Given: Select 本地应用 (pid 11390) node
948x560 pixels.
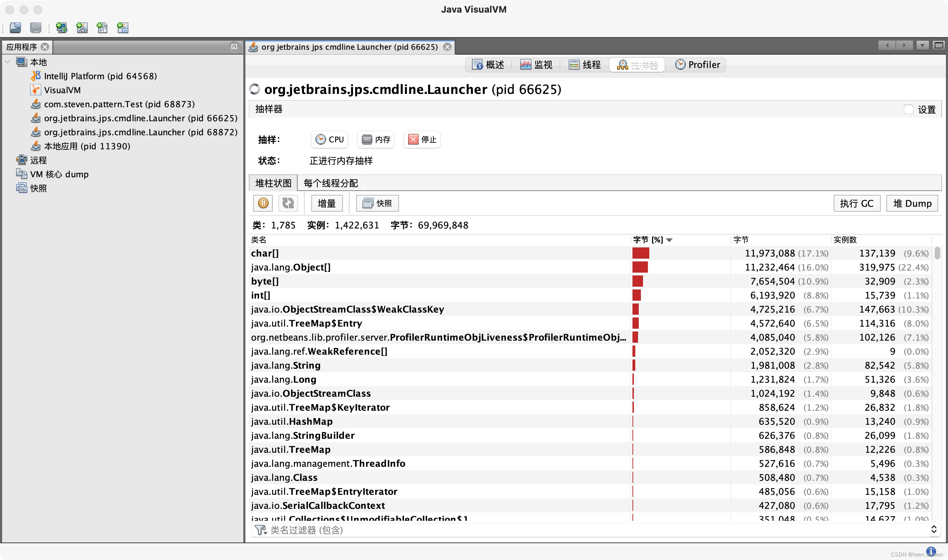Looking at the screenshot, I should [80, 146].
